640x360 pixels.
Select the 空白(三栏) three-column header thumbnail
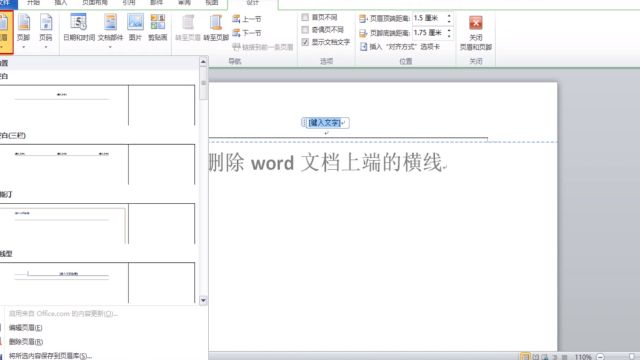(x=97, y=164)
